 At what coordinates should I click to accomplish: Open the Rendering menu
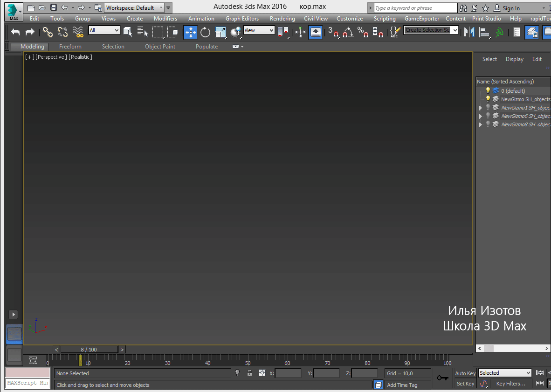282,19
